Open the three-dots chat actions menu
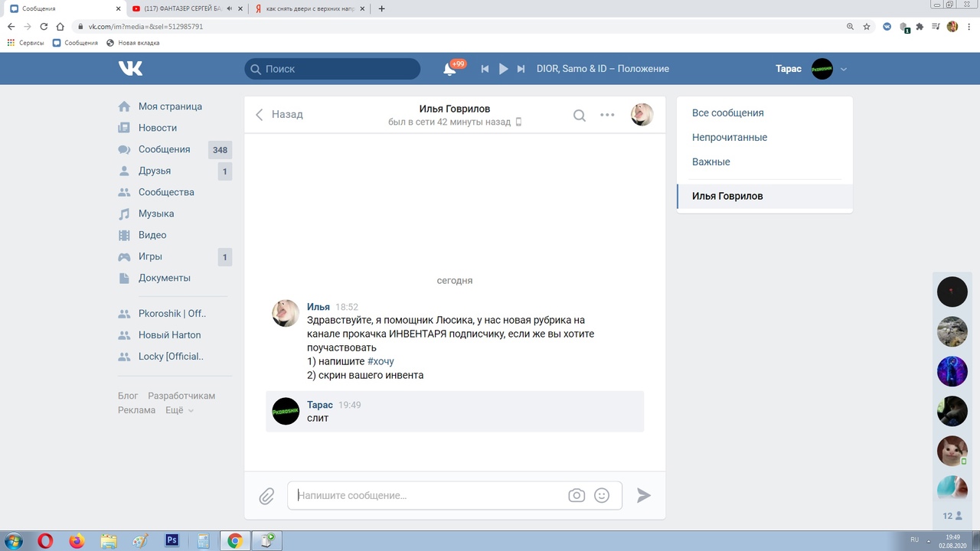This screenshot has width=980, height=551. (607, 115)
